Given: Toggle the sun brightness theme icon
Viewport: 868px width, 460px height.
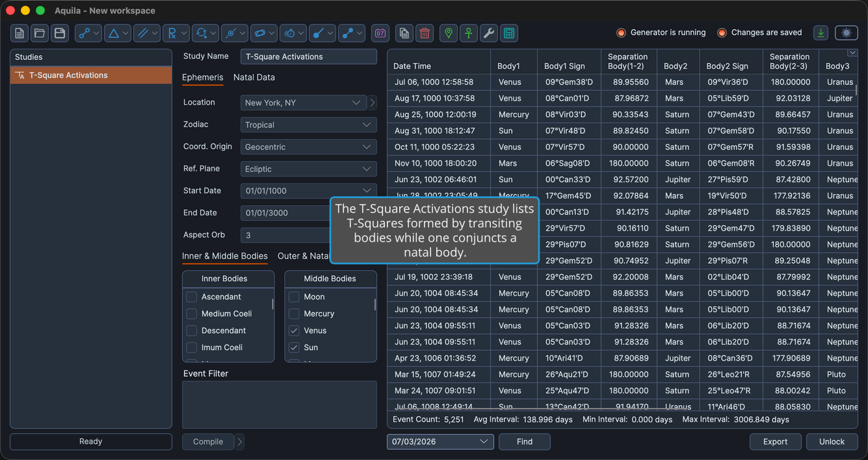Looking at the screenshot, I should [x=846, y=32].
